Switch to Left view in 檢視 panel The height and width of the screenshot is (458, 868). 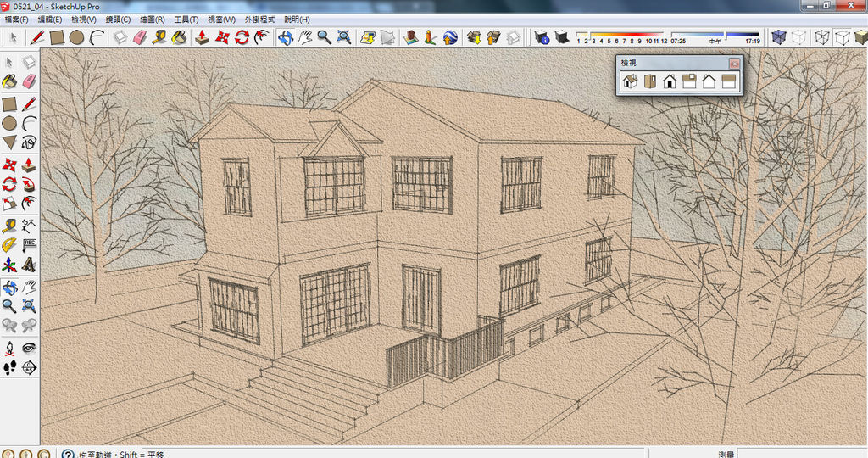coord(728,82)
